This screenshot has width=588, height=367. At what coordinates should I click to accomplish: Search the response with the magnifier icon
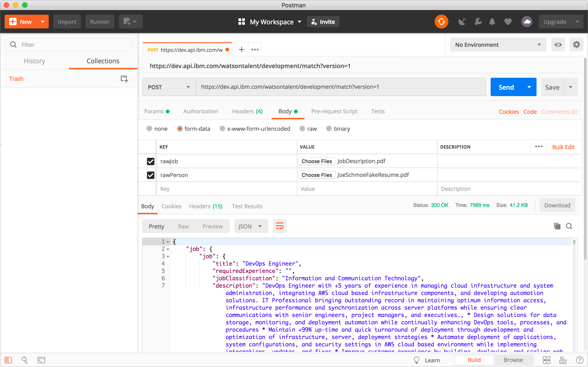[569, 226]
